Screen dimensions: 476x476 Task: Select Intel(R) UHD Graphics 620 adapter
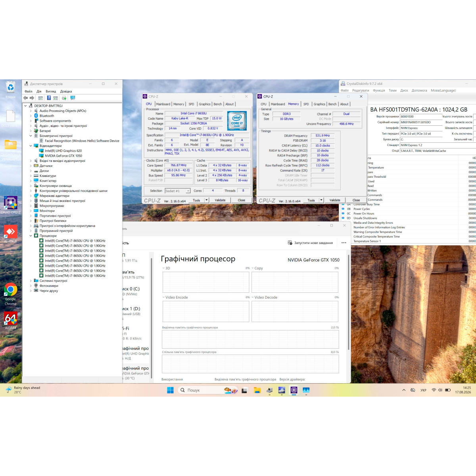(63, 151)
